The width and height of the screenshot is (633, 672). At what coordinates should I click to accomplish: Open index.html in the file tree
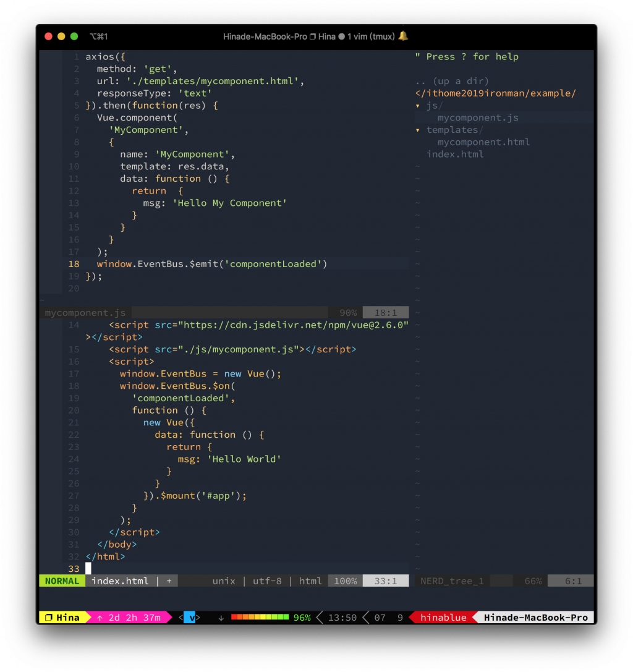point(455,155)
